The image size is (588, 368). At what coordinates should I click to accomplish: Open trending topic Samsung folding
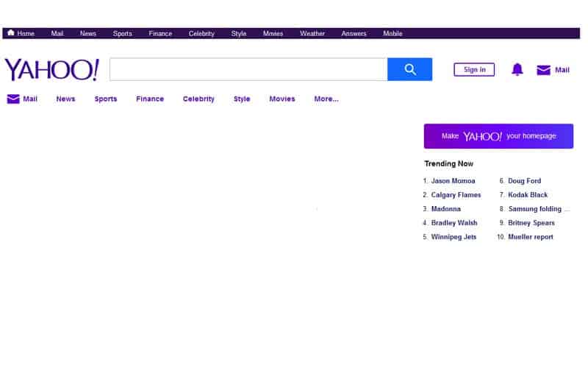coord(535,209)
